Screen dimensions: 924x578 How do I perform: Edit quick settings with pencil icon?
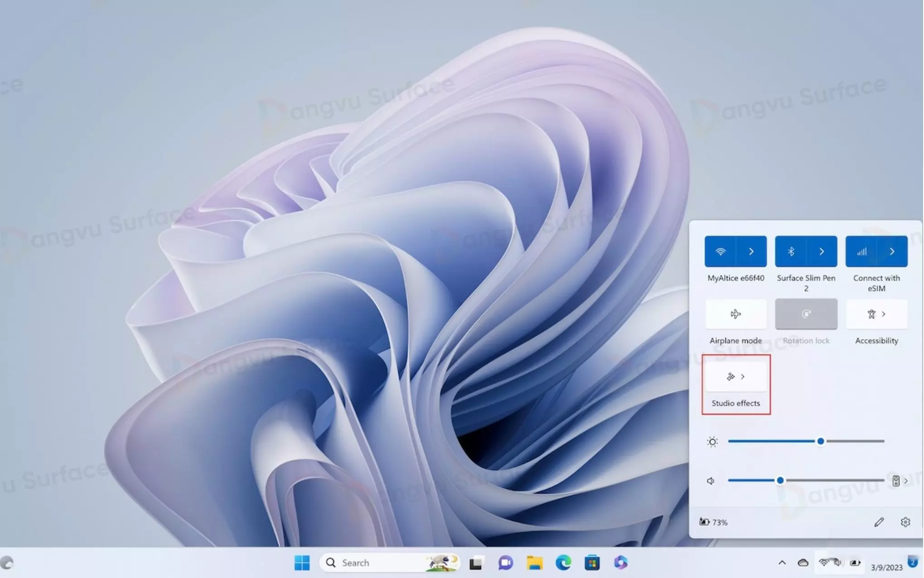[879, 522]
